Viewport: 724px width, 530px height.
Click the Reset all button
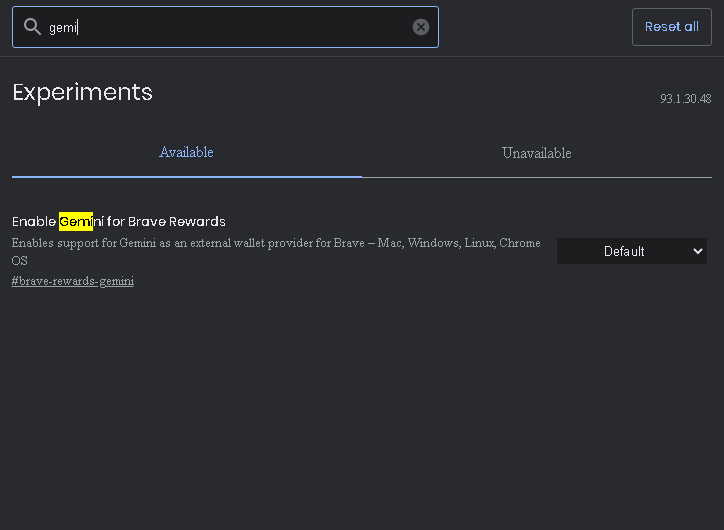(671, 27)
